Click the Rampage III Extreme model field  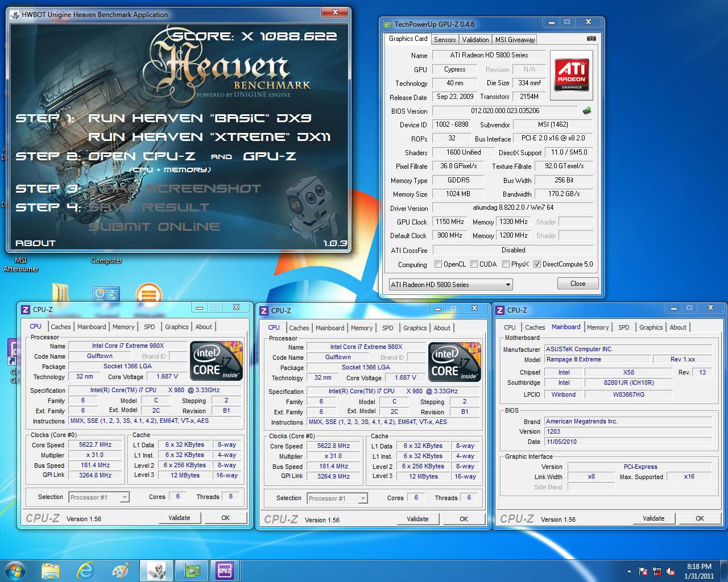597,360
